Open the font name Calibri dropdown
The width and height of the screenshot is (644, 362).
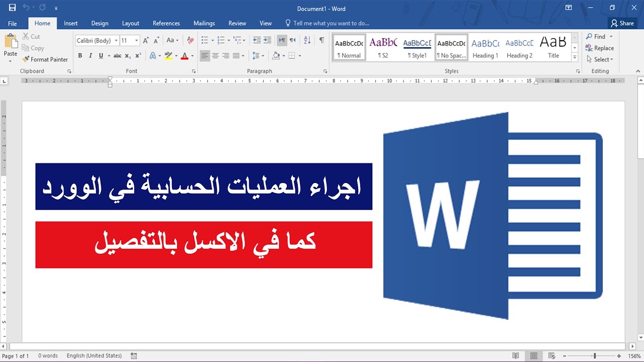(x=116, y=41)
